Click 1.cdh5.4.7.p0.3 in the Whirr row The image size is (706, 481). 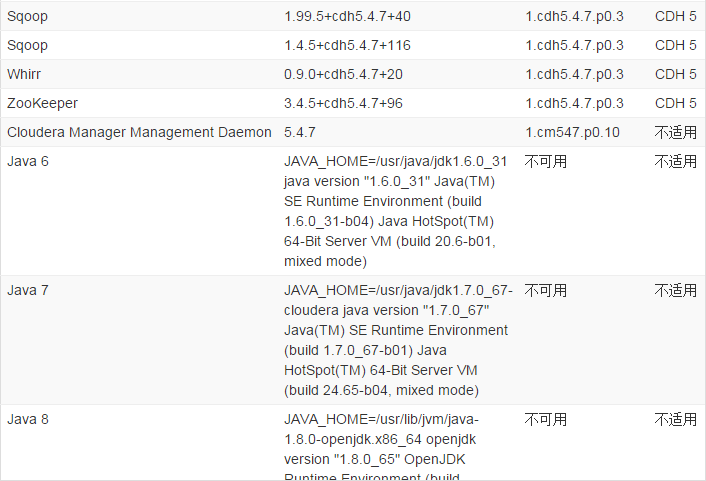(574, 74)
